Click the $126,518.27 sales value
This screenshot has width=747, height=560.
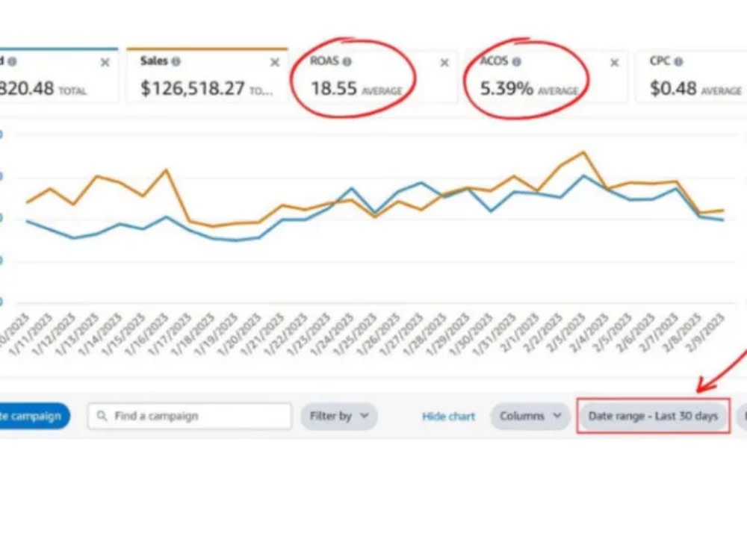193,89
